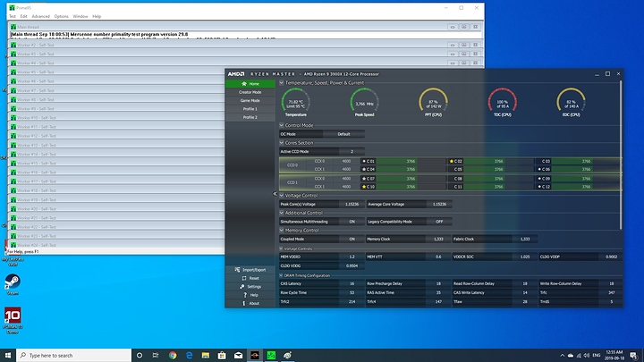Minimize the Main thread child window
Viewport: 644px width, 362px height.
pyautogui.click(x=453, y=27)
